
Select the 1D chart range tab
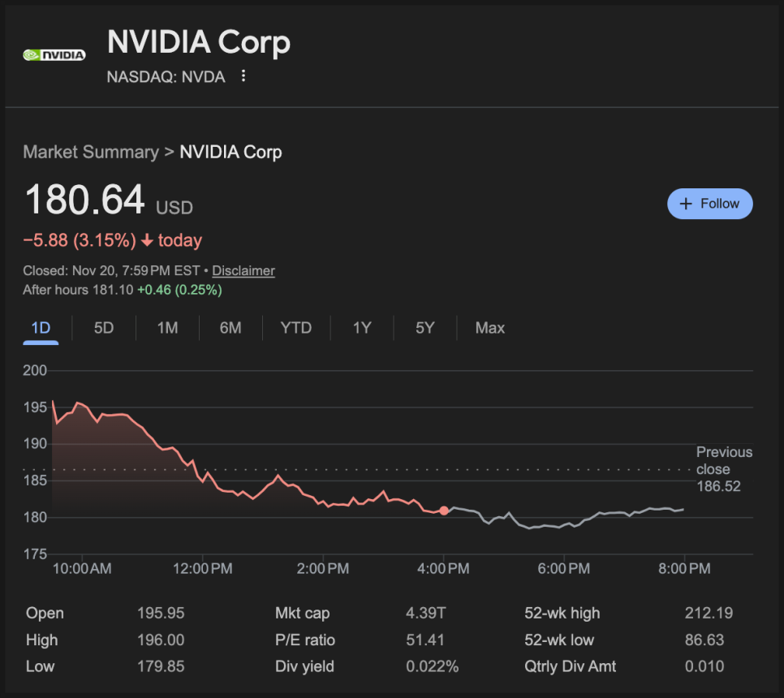41,328
